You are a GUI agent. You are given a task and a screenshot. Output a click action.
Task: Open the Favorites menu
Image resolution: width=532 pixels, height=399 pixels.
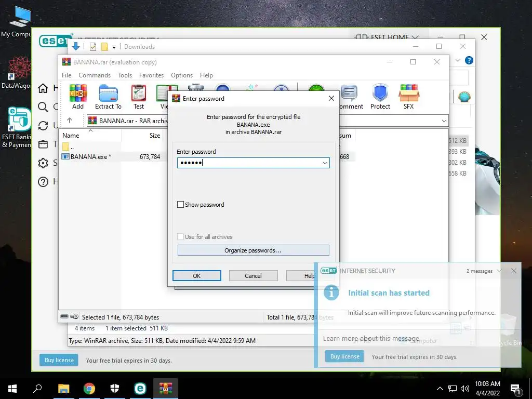coord(151,75)
